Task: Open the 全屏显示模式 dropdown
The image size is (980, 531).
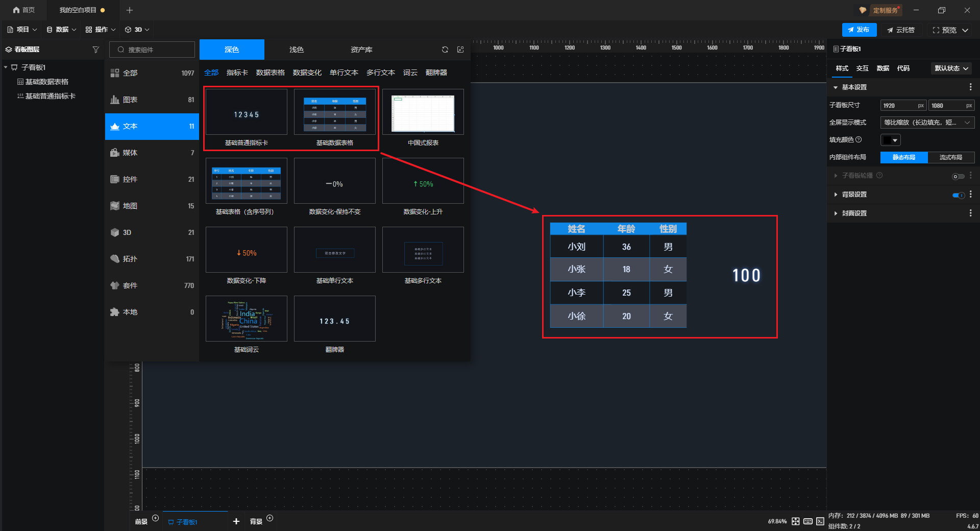Action: (927, 123)
